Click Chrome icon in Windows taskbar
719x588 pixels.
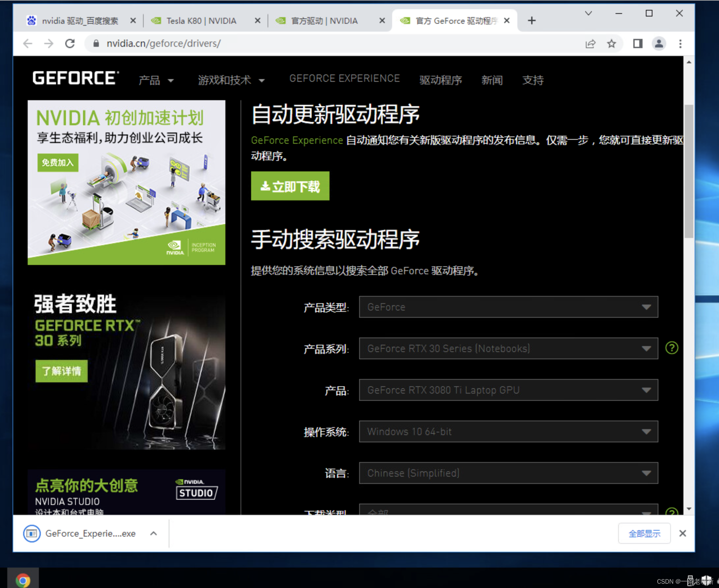[x=23, y=580]
